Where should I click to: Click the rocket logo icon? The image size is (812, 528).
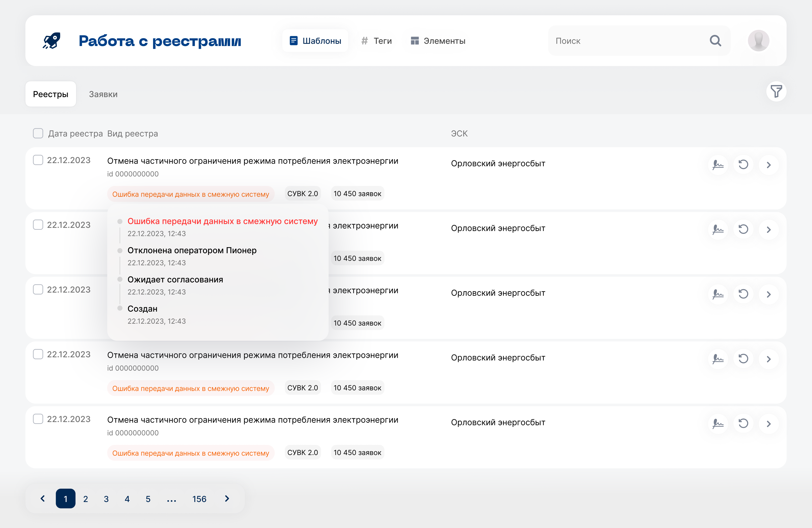coord(52,41)
